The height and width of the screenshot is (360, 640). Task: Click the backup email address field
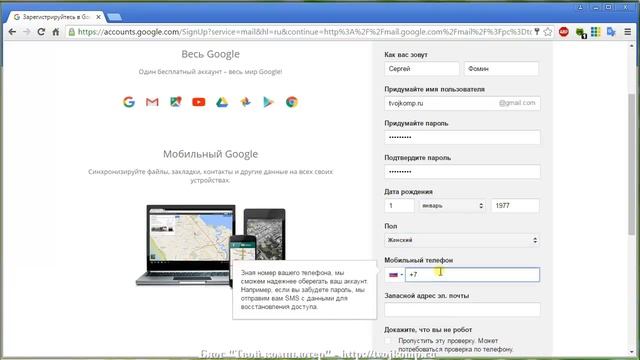pos(462,309)
